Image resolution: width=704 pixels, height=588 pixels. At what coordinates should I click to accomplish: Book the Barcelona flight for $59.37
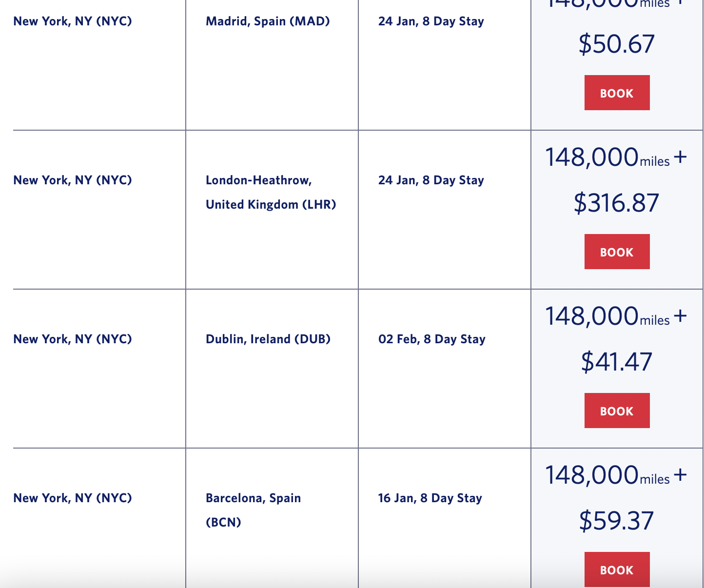pos(617,569)
